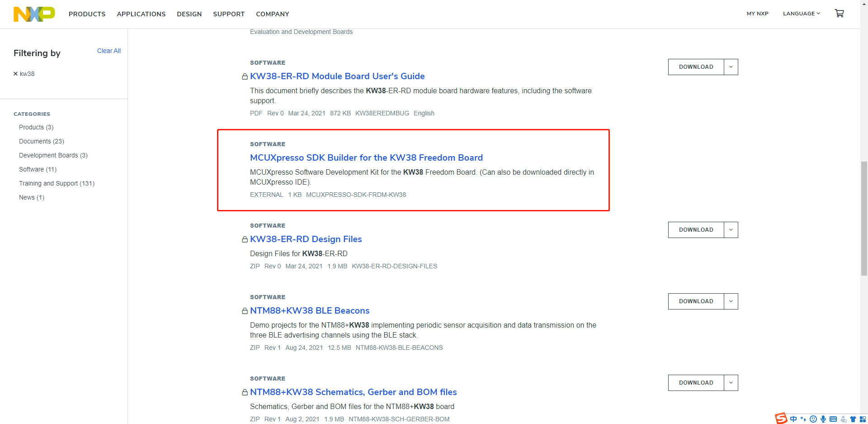Open the DESIGN menu
This screenshot has width=868, height=424.
[189, 14]
